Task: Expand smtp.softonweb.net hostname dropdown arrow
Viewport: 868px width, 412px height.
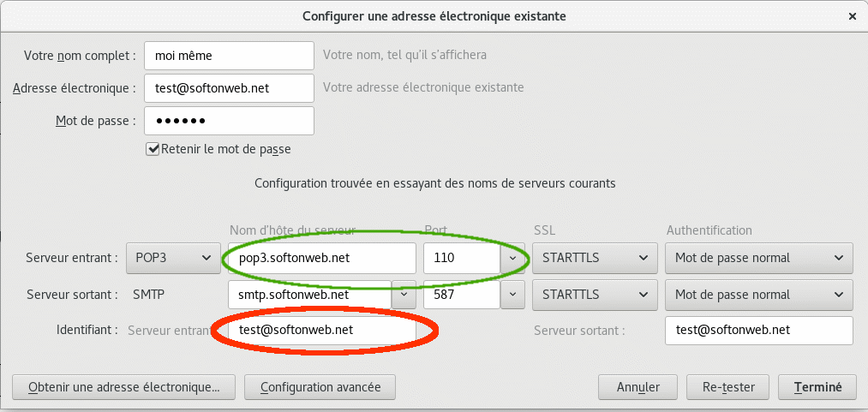Action: click(404, 295)
